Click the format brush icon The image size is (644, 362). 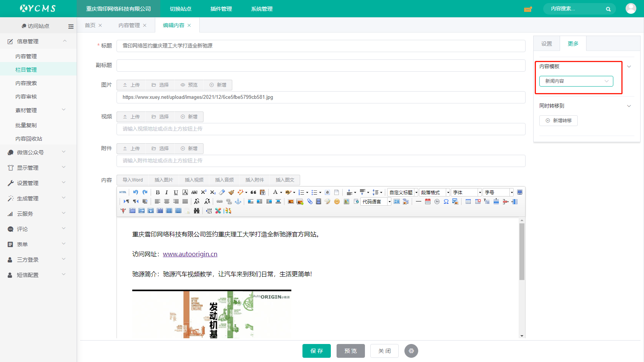(231, 192)
